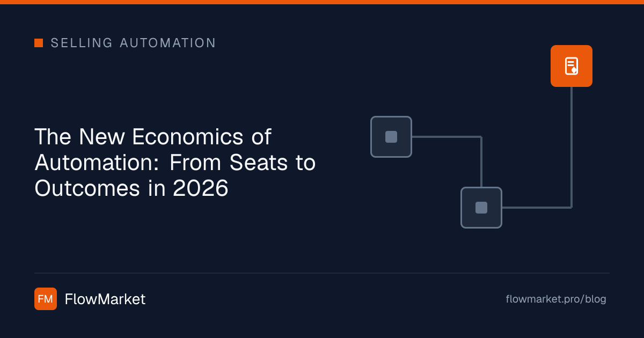This screenshot has width=644, height=338.
Task: Click the orange document icon node
Action: 572,66
